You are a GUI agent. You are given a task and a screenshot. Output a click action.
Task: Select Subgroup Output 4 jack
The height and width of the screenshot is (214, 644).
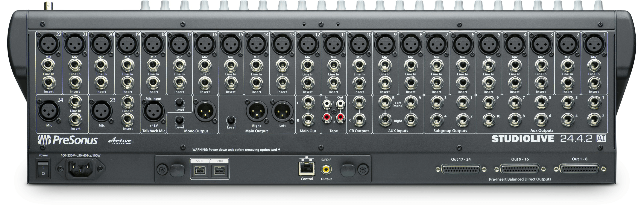pos(437,120)
